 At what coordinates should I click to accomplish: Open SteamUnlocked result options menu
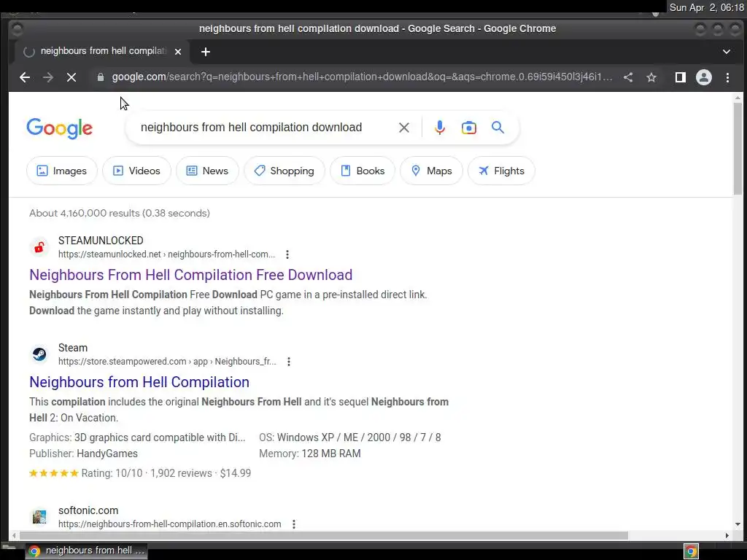(x=287, y=254)
